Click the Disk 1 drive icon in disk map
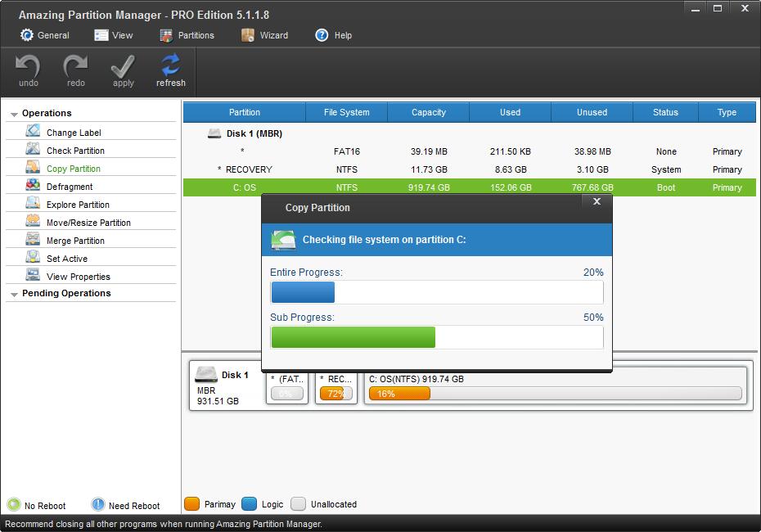The height and width of the screenshot is (532, 761). click(206, 374)
